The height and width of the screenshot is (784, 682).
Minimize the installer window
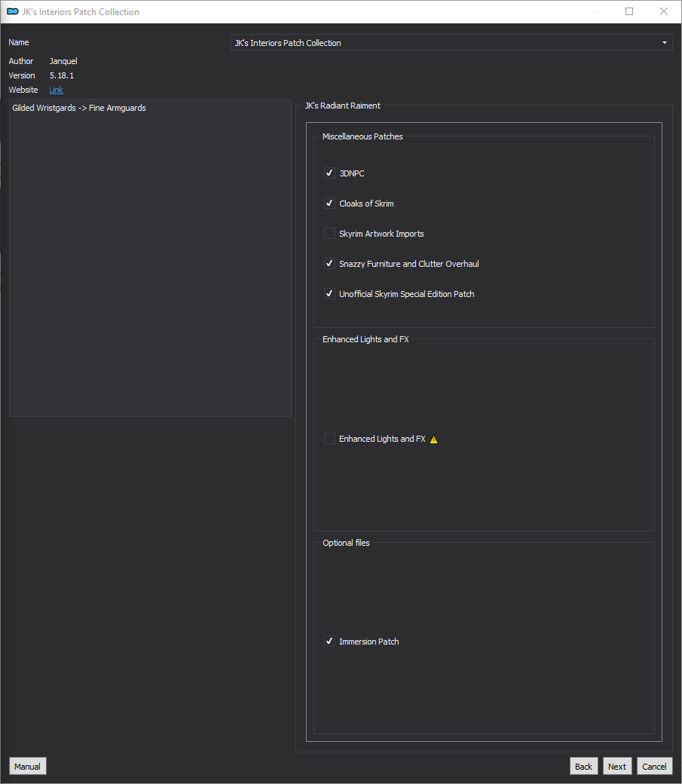(595, 11)
